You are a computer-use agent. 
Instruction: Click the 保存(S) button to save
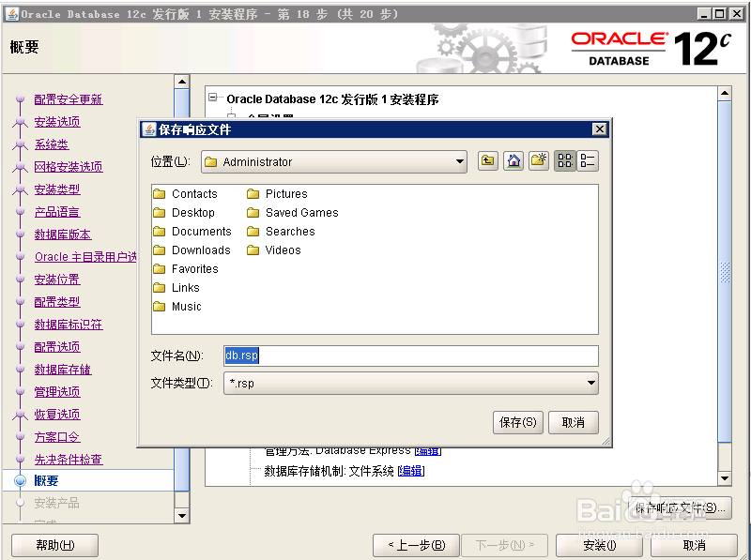point(517,422)
